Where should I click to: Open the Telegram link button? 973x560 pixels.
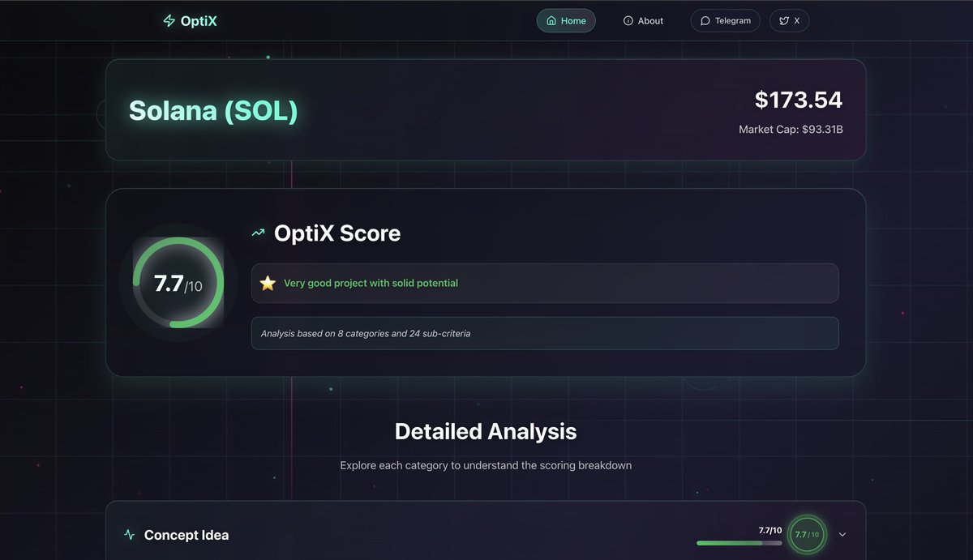(x=726, y=21)
